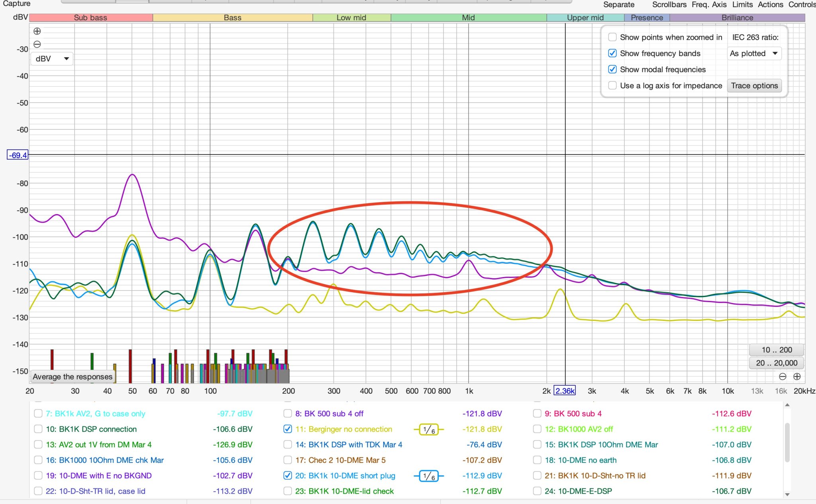Click the -126.9 dBV value of trace 13
The image size is (816, 504).
pyautogui.click(x=233, y=445)
